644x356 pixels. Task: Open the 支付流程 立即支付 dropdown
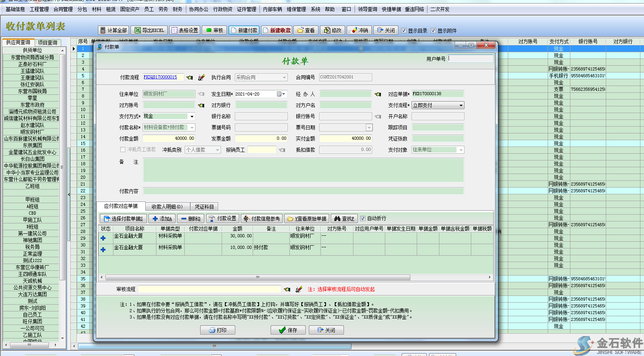click(461, 106)
